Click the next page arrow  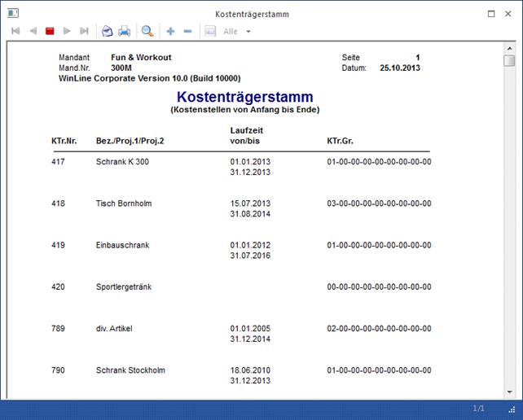tap(67, 31)
